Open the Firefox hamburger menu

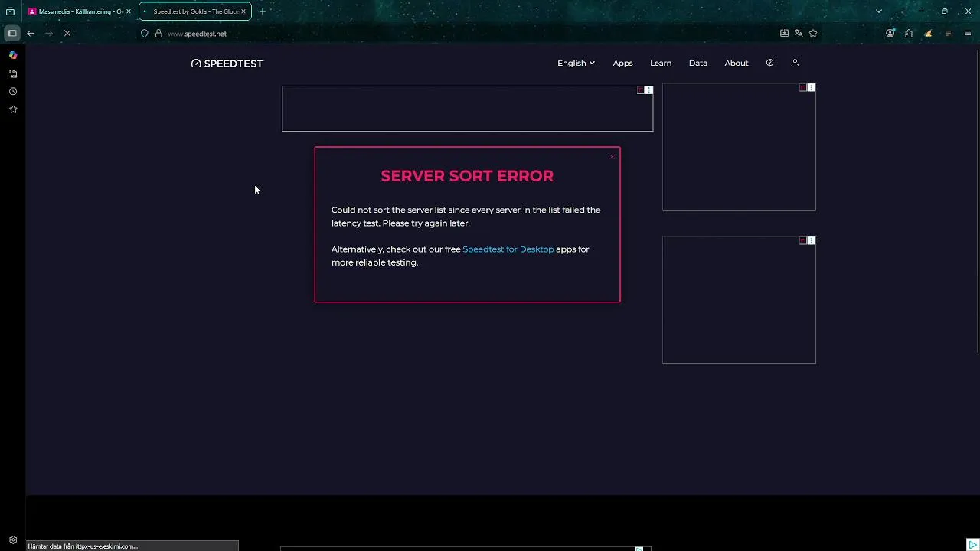pos(968,33)
